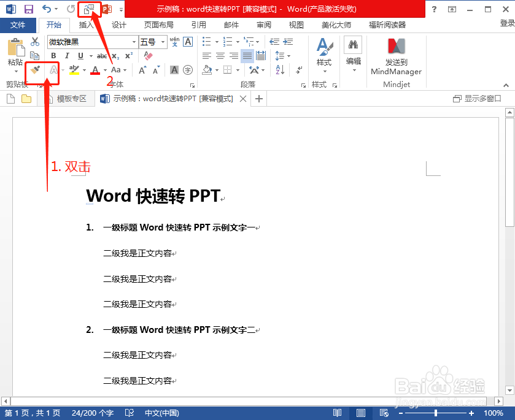Toggle show/hide paragraph marks
This screenshot has height=420, width=515.
pos(299,70)
